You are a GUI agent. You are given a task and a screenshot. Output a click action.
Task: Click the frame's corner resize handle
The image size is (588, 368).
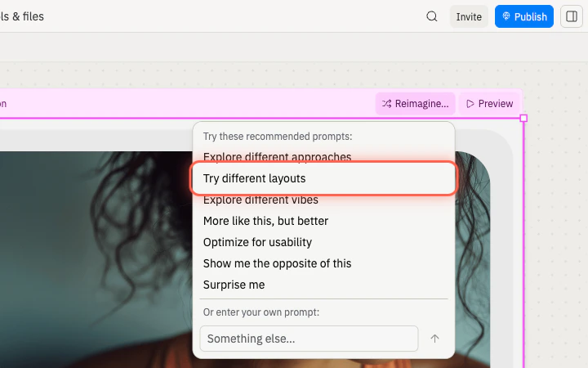tap(523, 119)
